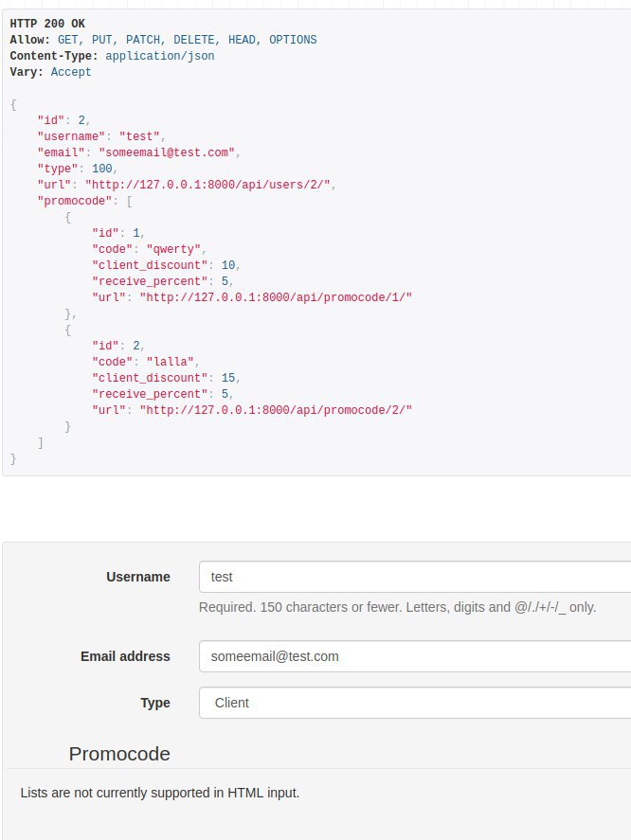This screenshot has width=631, height=840.
Task: Click receive_percent line under code qwerty
Action: tap(162, 281)
